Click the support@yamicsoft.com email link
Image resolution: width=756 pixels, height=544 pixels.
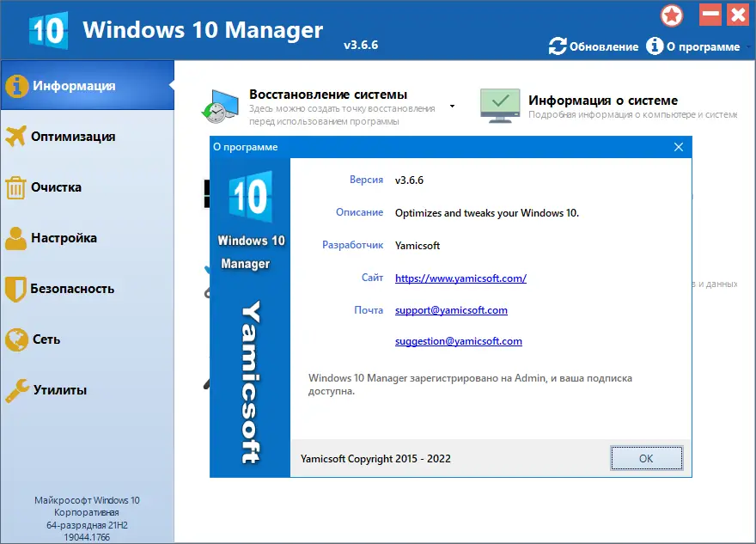[x=451, y=310]
